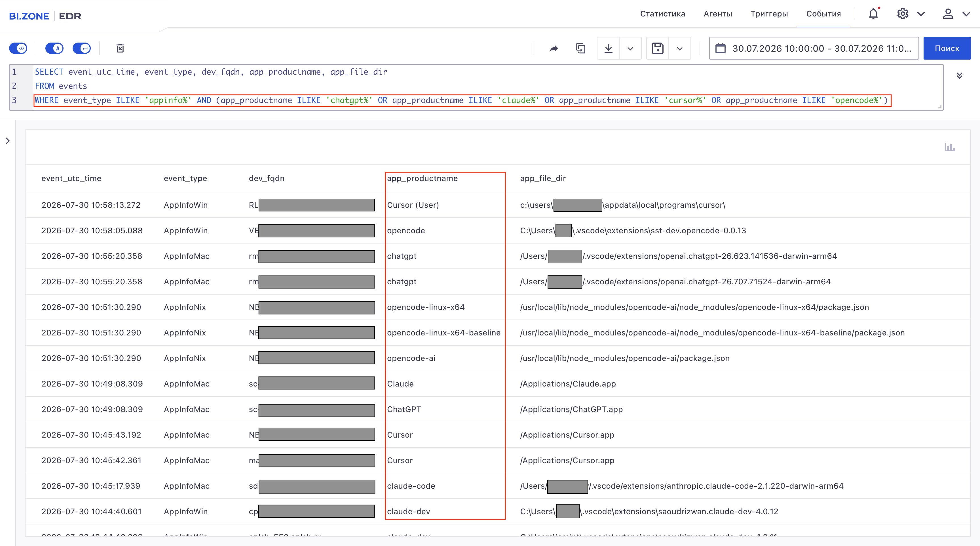Copy the query with the duplicate icon
This screenshot has width=980, height=546.
580,48
